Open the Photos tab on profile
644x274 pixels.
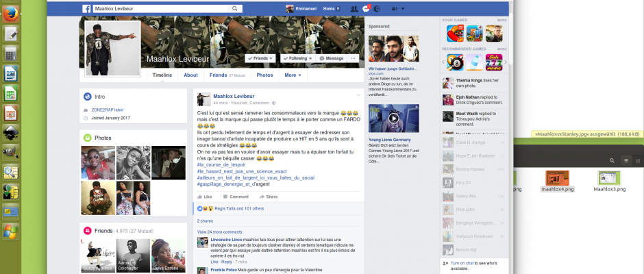(264, 75)
